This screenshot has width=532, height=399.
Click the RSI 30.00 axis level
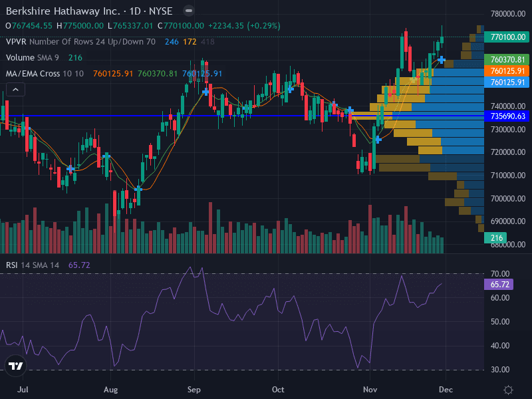500,370
